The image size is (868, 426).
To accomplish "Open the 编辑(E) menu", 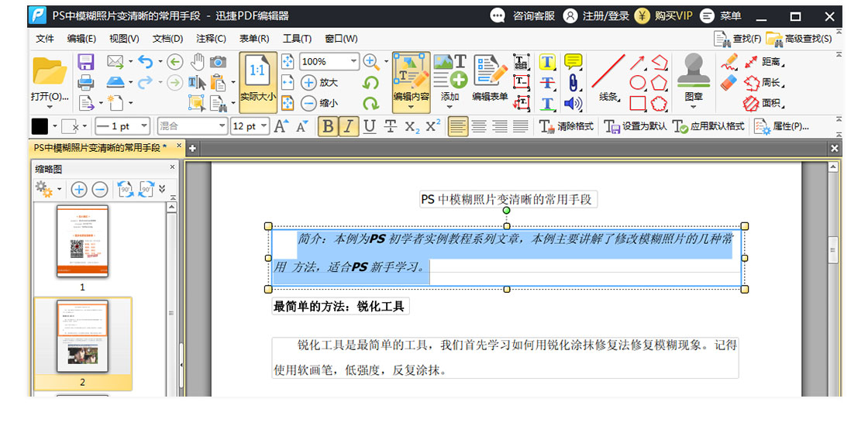I will point(81,39).
